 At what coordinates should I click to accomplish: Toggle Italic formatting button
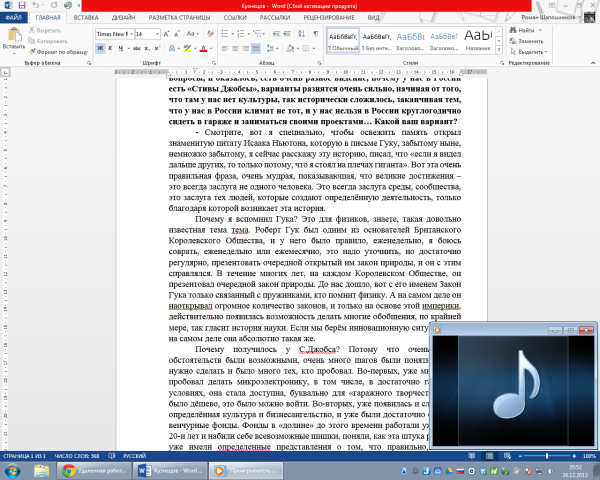point(110,48)
